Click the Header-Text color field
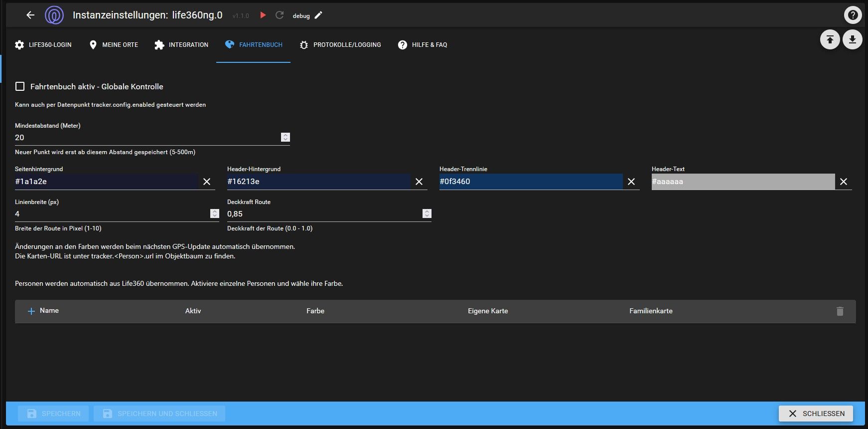 tap(742, 182)
